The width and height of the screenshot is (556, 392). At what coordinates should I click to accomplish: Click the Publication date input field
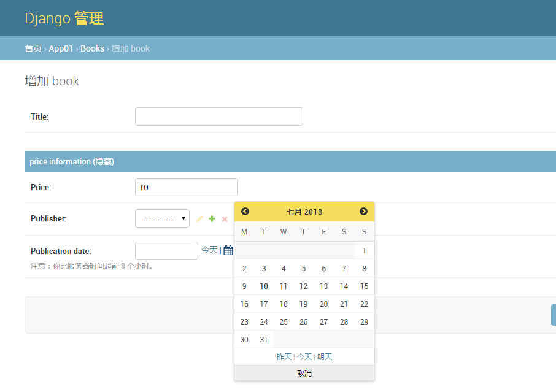point(166,251)
